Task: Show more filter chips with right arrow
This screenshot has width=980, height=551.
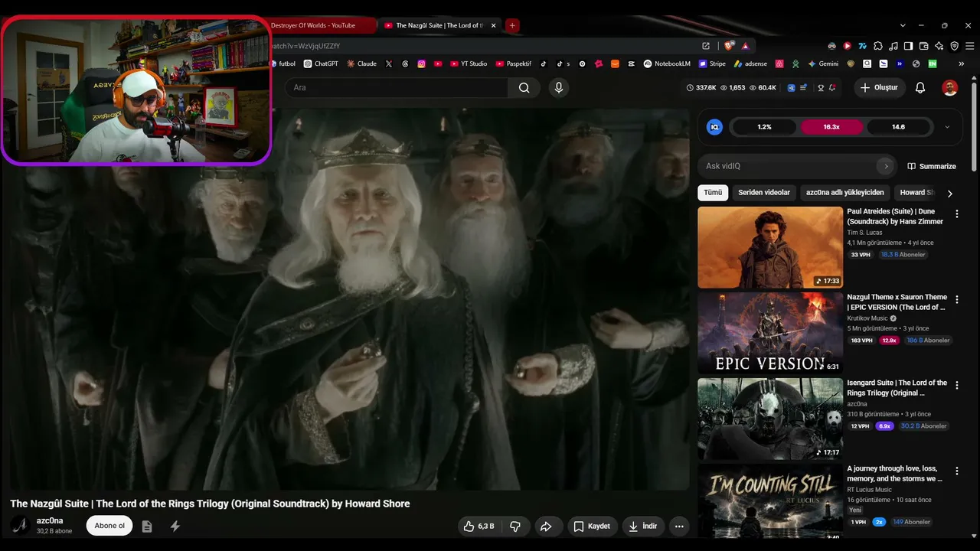Action: coord(950,194)
